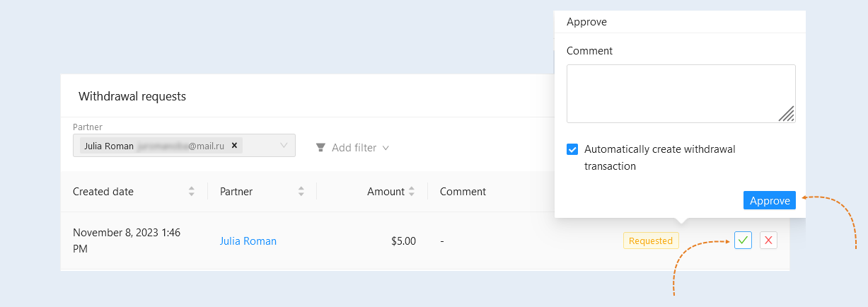Click the blue Approve button
The width and height of the screenshot is (868, 307).
coord(770,201)
